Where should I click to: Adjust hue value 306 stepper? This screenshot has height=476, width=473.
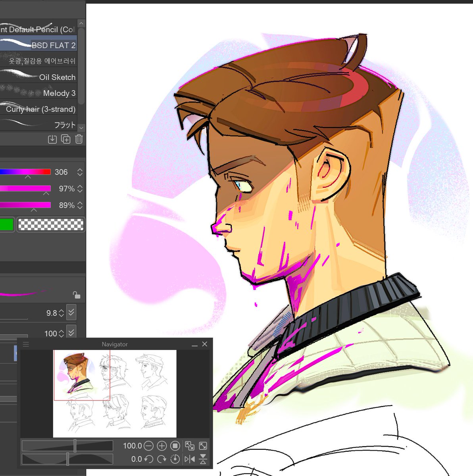pos(80,172)
